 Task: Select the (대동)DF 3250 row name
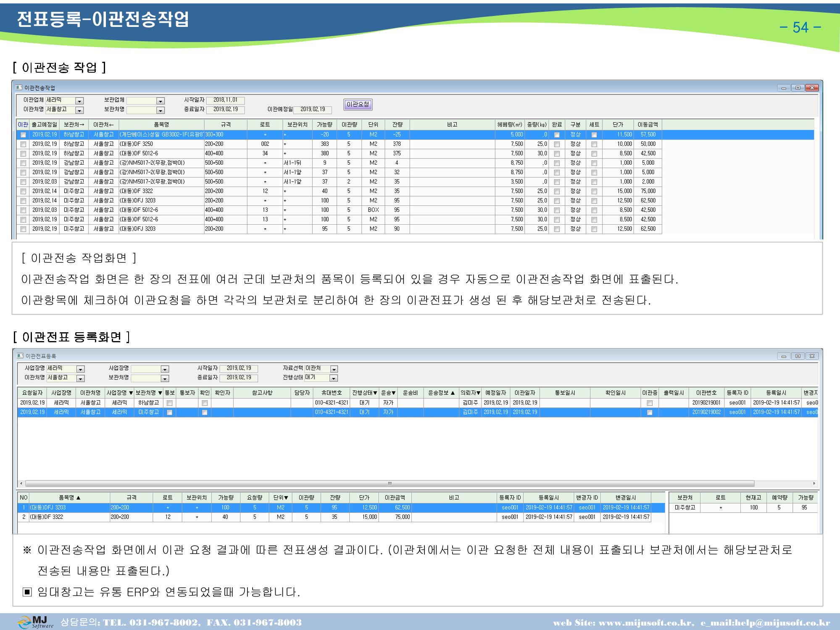tap(161, 144)
